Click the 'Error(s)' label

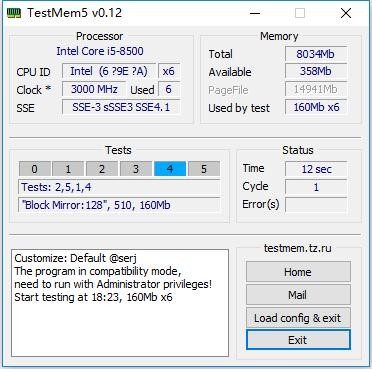(x=261, y=204)
